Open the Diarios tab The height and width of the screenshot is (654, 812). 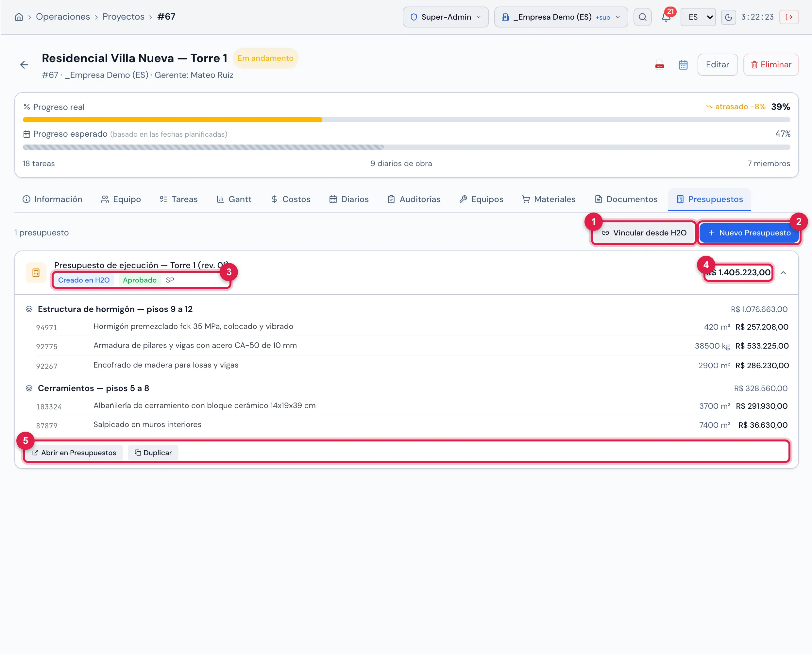point(349,199)
